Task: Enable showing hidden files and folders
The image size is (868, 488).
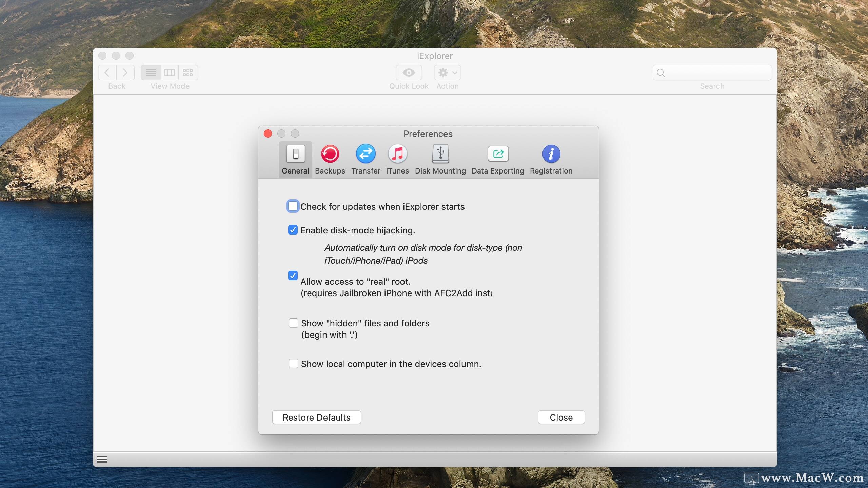Action: (x=293, y=323)
